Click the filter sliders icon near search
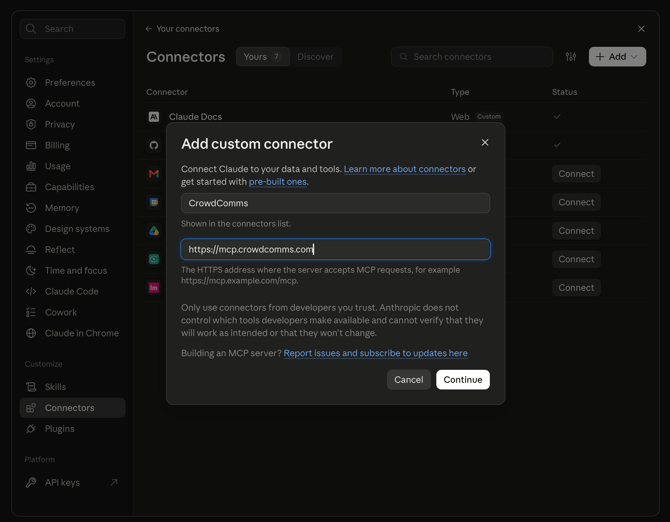 [571, 56]
